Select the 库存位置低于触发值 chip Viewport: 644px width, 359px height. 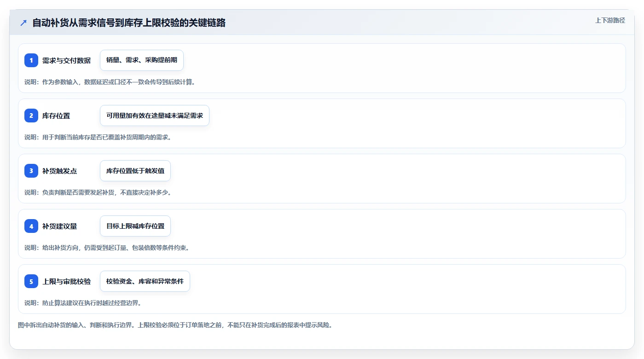pyautogui.click(x=135, y=171)
